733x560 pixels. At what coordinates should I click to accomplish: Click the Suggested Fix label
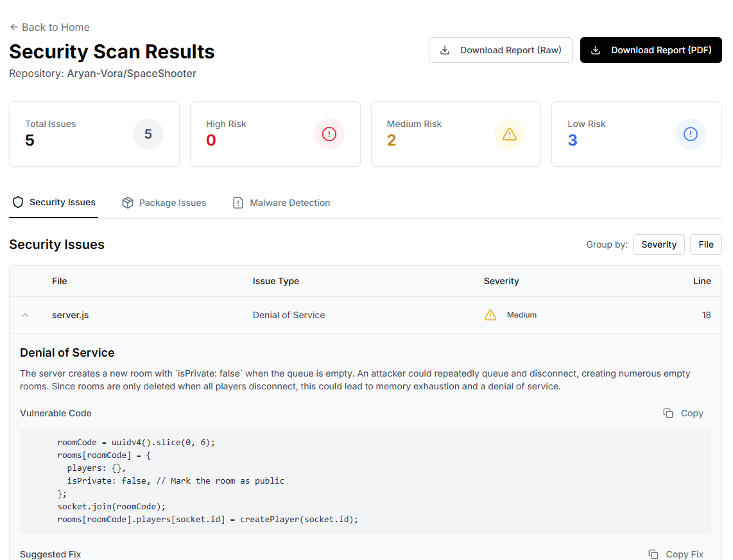[51, 554]
